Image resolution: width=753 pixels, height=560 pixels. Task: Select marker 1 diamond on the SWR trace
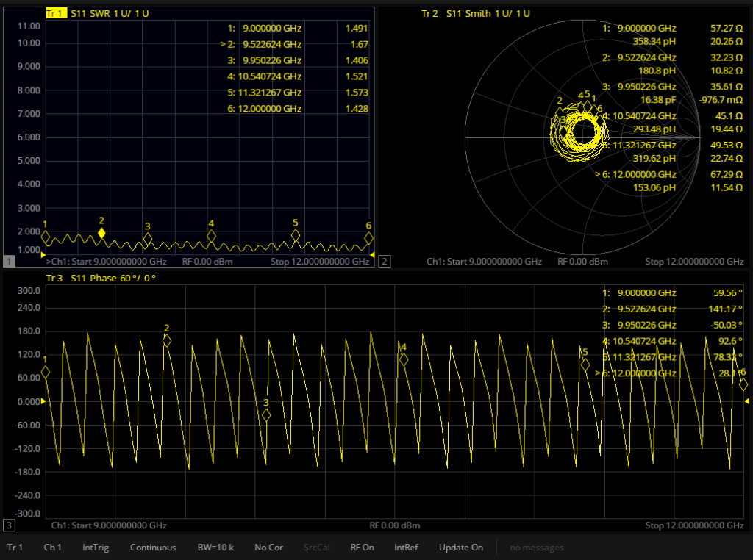point(45,237)
